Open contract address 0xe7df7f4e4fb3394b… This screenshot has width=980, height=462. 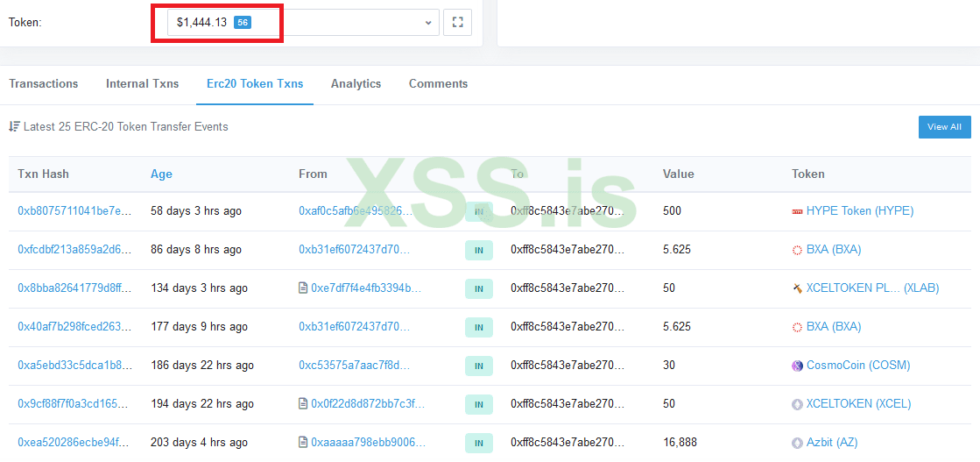(366, 288)
